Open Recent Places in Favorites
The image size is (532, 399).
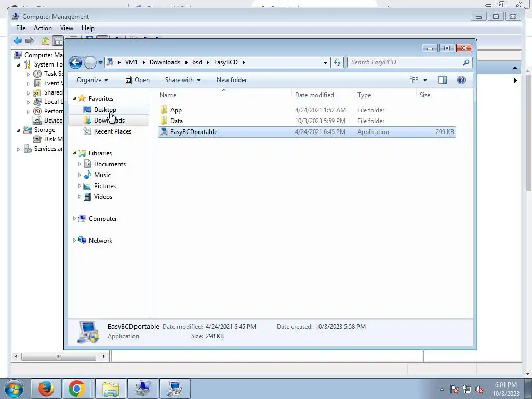point(112,131)
